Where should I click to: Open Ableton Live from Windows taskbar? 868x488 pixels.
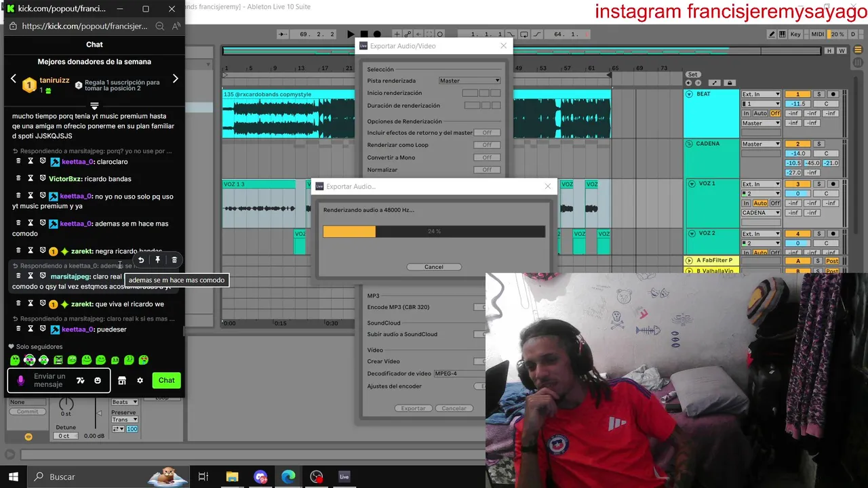point(344,476)
